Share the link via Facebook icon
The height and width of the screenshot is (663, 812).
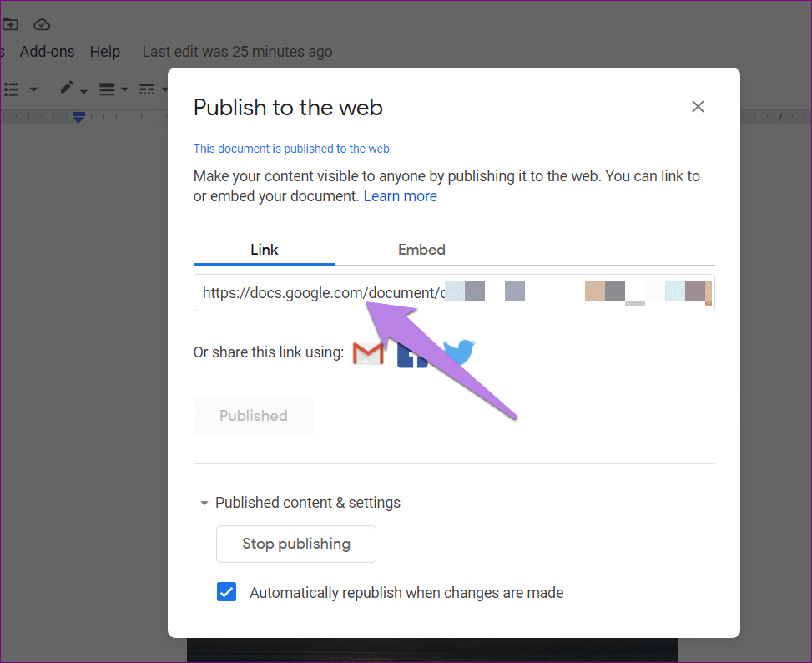409,356
